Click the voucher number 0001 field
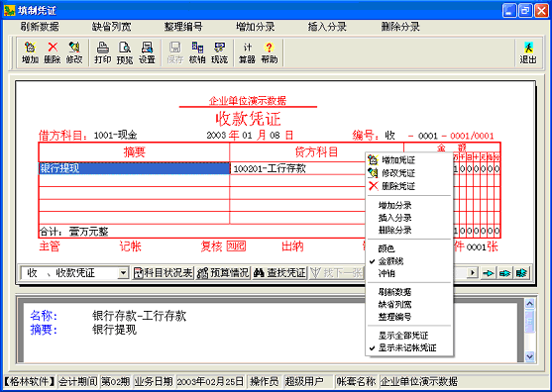 428,136
